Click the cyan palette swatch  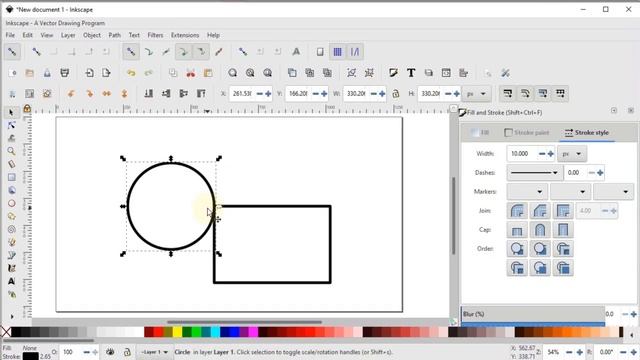click(x=215, y=331)
